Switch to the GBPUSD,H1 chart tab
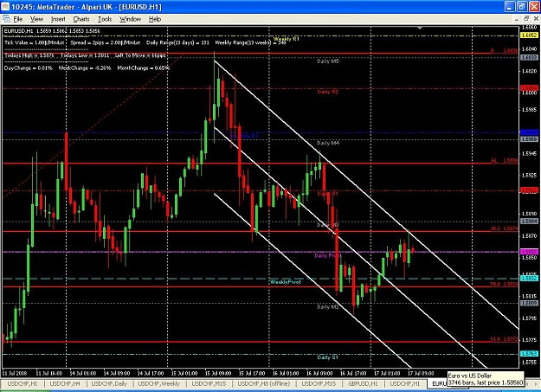This screenshot has height=392, width=541. coord(363,383)
